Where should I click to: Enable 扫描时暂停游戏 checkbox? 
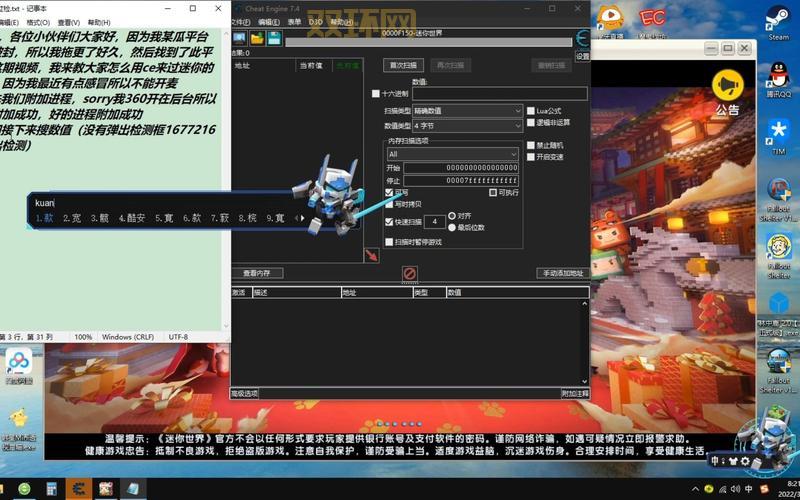click(x=389, y=242)
